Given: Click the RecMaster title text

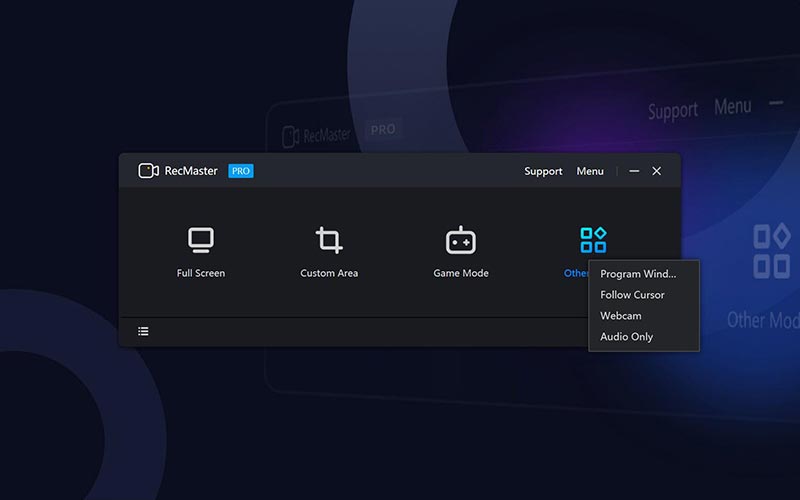Looking at the screenshot, I should [191, 171].
